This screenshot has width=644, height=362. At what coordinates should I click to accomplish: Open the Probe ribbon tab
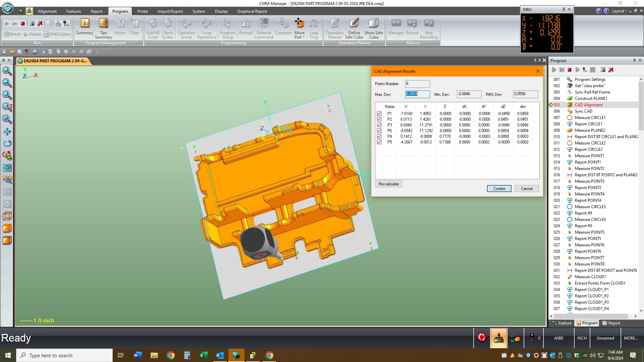[x=143, y=11]
